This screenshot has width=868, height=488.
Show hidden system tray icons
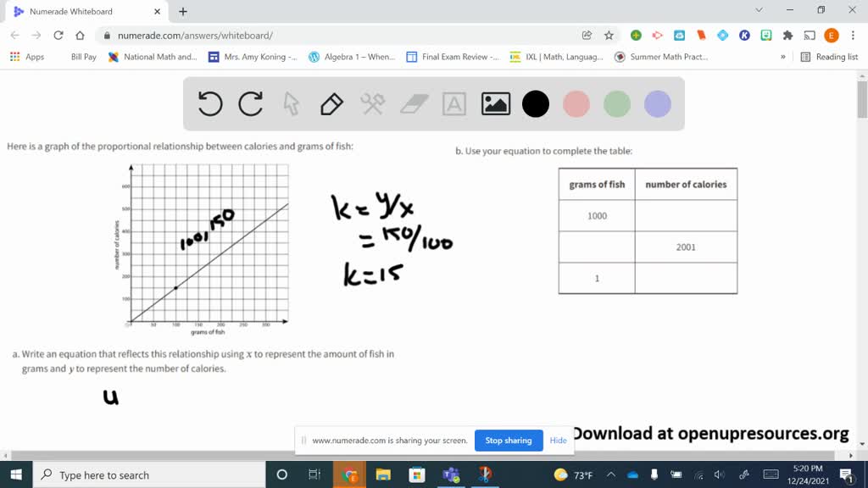[x=609, y=475]
